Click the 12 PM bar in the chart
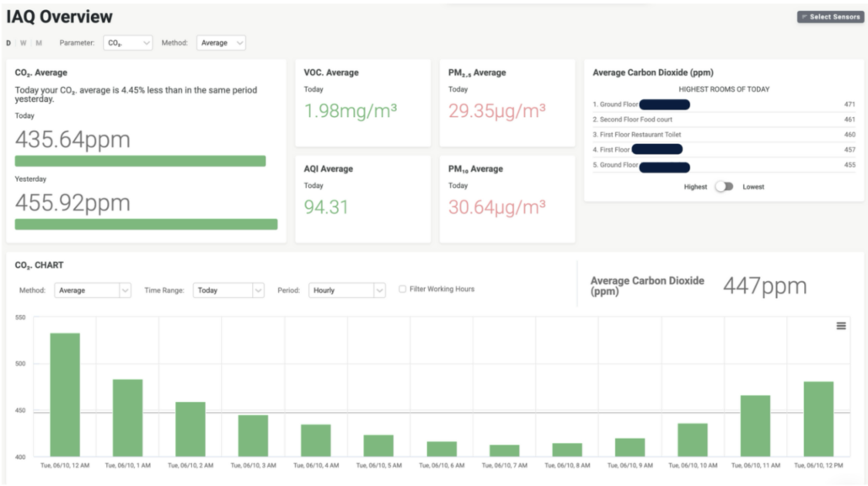This screenshot has width=868, height=486. point(818,419)
